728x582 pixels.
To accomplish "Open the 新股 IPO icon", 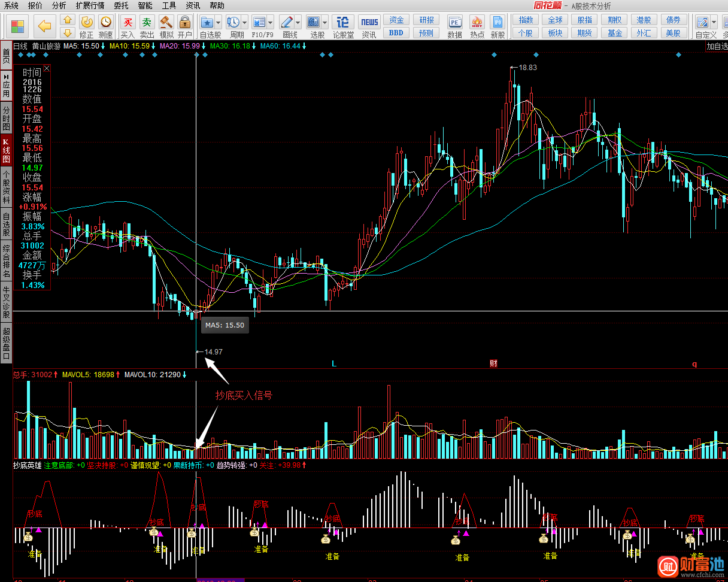I will point(498,22).
